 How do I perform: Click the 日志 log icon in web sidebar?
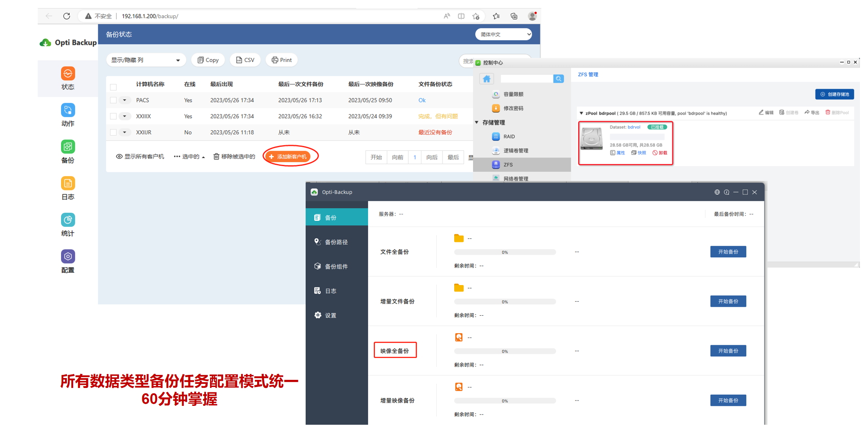[68, 184]
